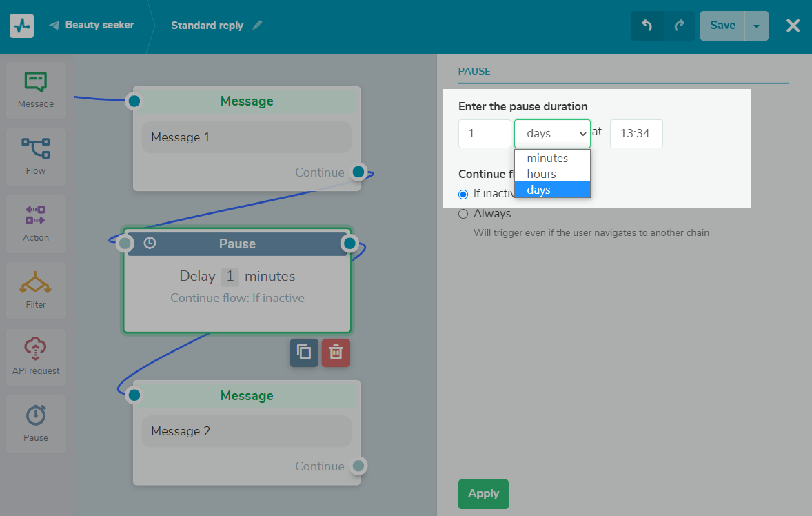Click the Message 2 text bubble
Screen dimensions: 812x516
247,431
